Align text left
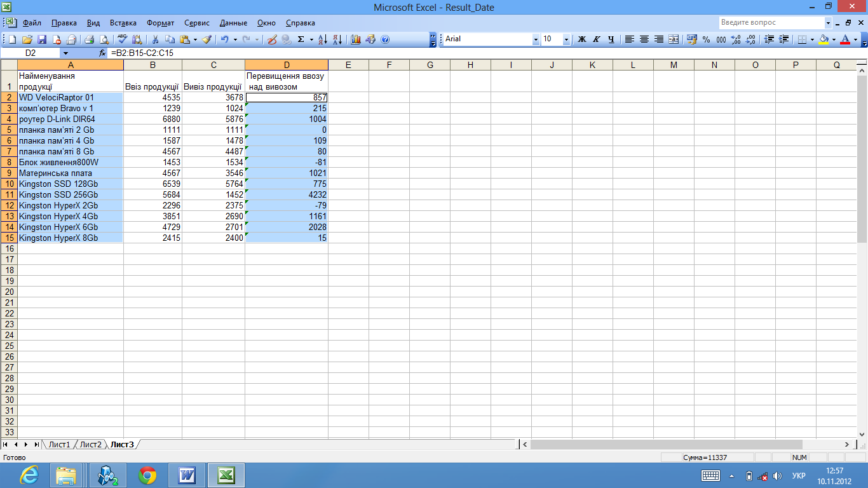Screen dimensions: 868x488 [629, 39]
